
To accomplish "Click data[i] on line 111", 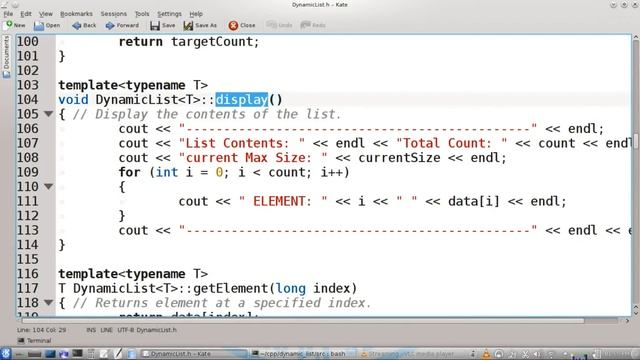I will tap(473, 201).
